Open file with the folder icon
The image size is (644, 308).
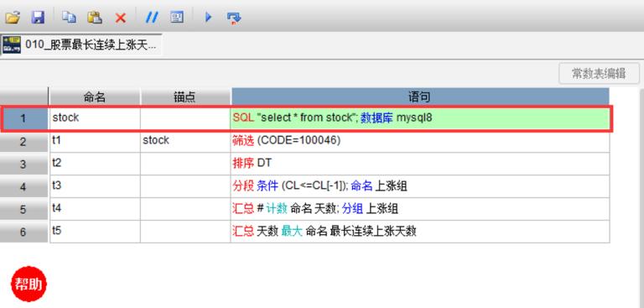(13, 18)
